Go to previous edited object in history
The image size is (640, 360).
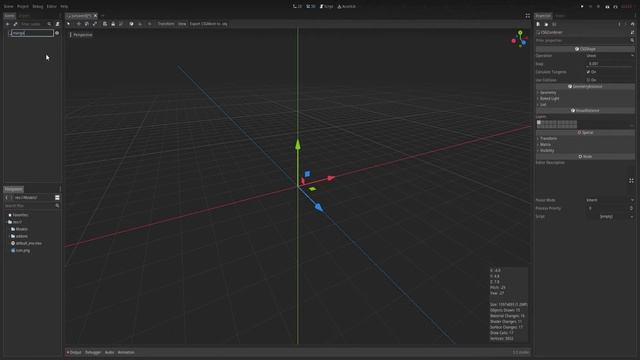[619, 24]
